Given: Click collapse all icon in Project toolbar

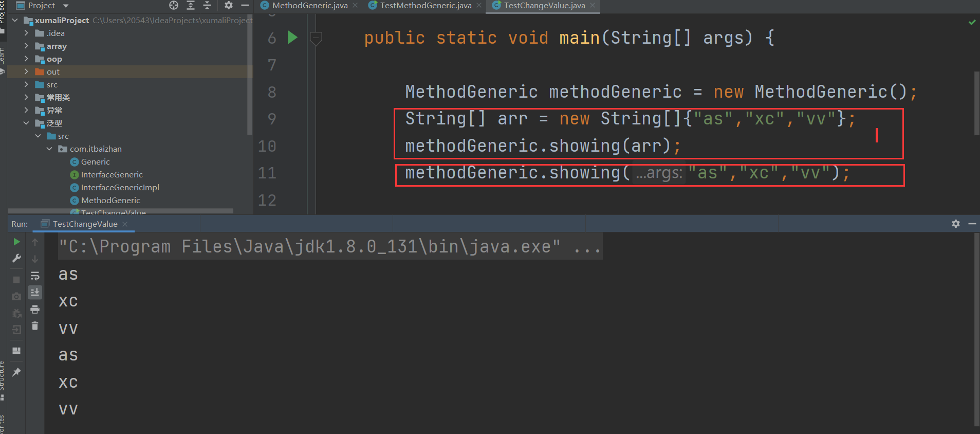Looking at the screenshot, I should pos(207,5).
